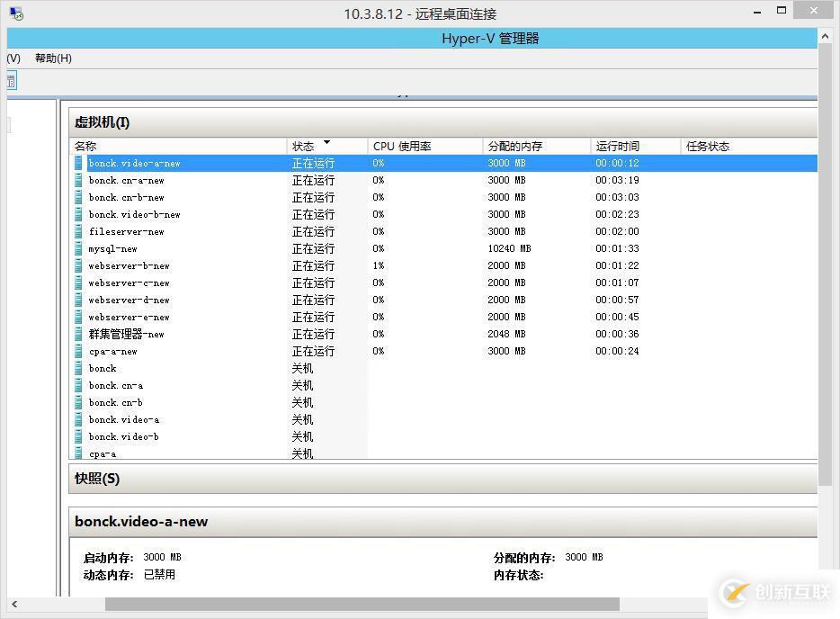Click the 1% CPU usage of webserver-b-new
The width and height of the screenshot is (840, 619).
379,265
